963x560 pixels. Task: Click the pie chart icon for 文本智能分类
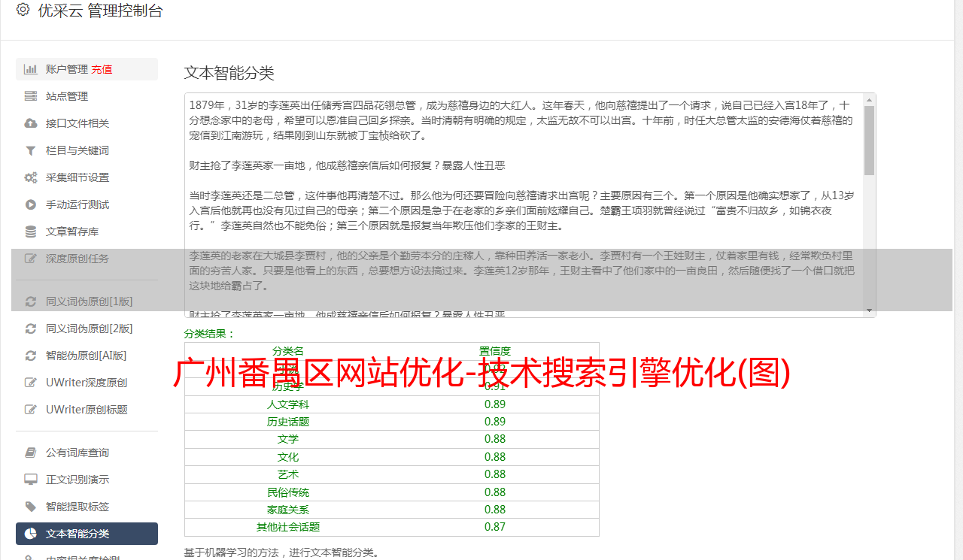pyautogui.click(x=31, y=534)
